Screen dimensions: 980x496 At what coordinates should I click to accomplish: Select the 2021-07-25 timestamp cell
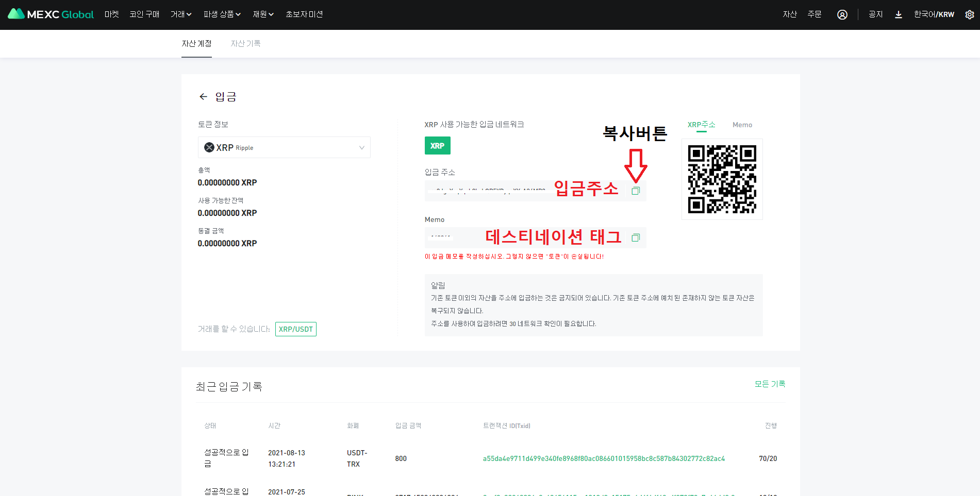pyautogui.click(x=287, y=492)
